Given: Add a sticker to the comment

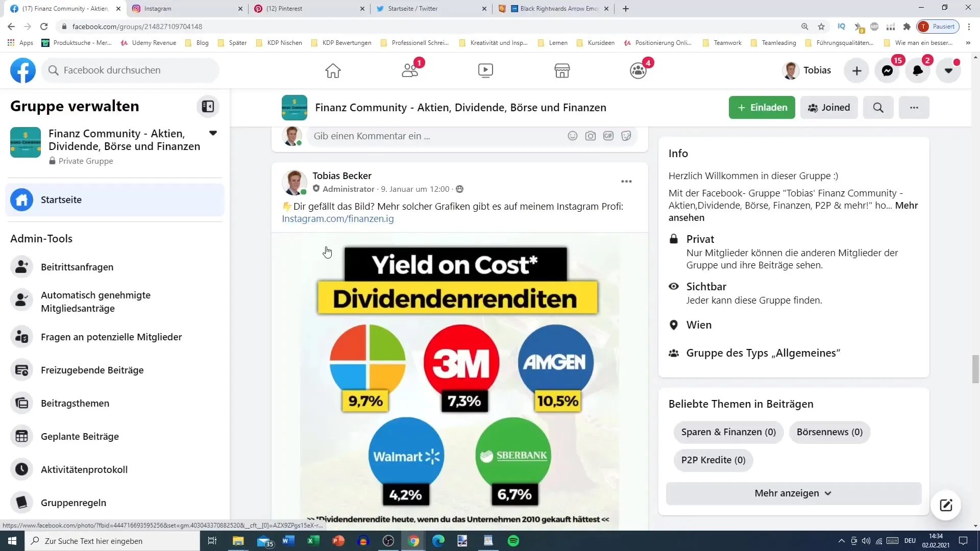Looking at the screenshot, I should coord(626,136).
